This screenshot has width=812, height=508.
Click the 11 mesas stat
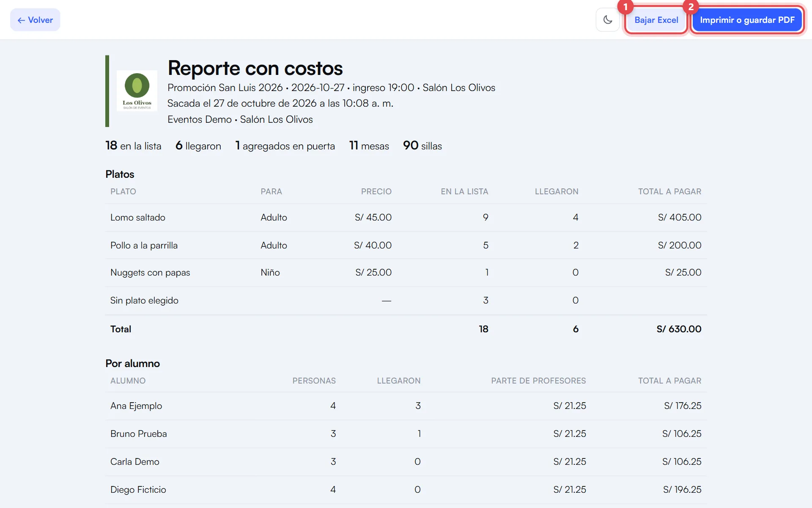tap(369, 146)
